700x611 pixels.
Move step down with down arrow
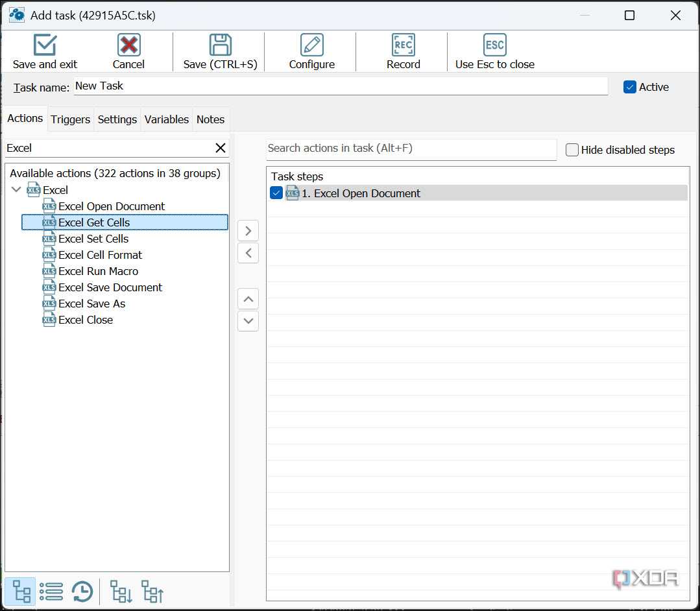248,321
